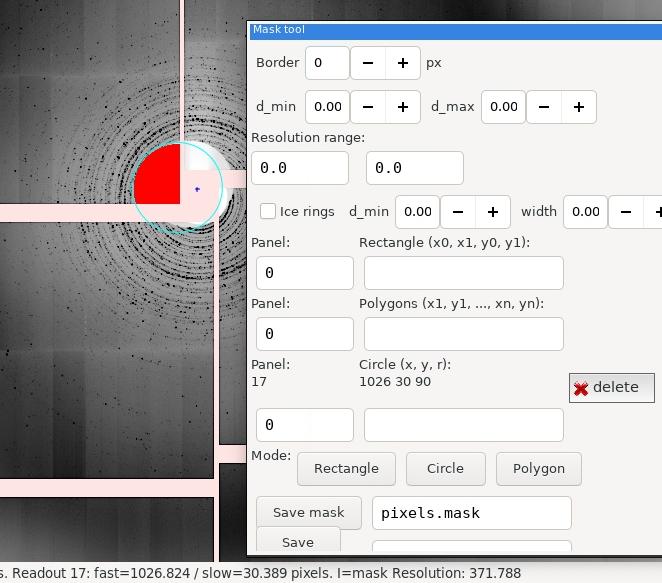
Task: Delete the circle mask entry
Action: click(x=612, y=388)
